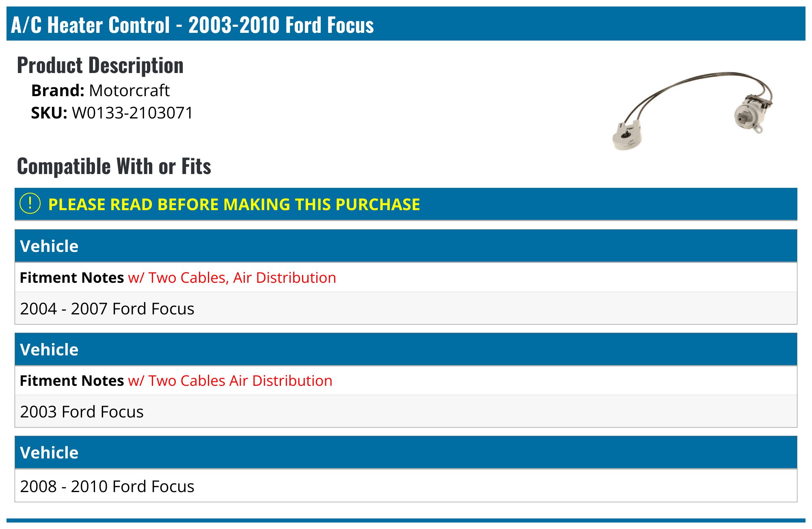Click the w/ Two Cables, Air Distribution note

(232, 277)
